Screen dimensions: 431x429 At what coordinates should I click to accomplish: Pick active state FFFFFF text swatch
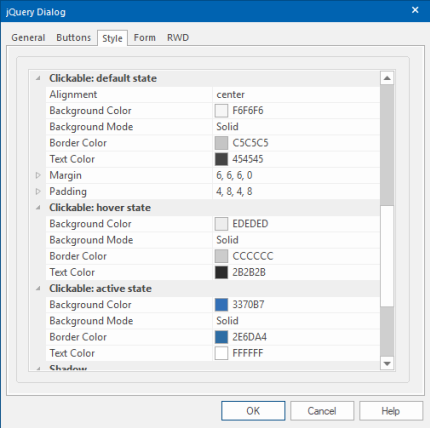(221, 353)
